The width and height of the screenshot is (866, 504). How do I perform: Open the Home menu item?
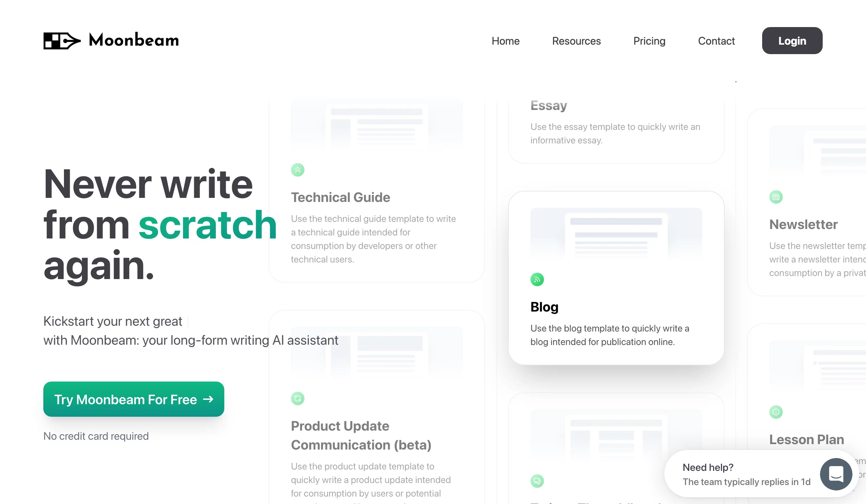pyautogui.click(x=506, y=40)
